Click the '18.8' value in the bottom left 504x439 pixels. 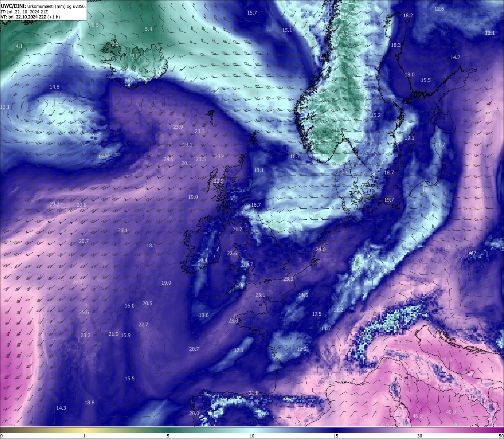(89, 402)
